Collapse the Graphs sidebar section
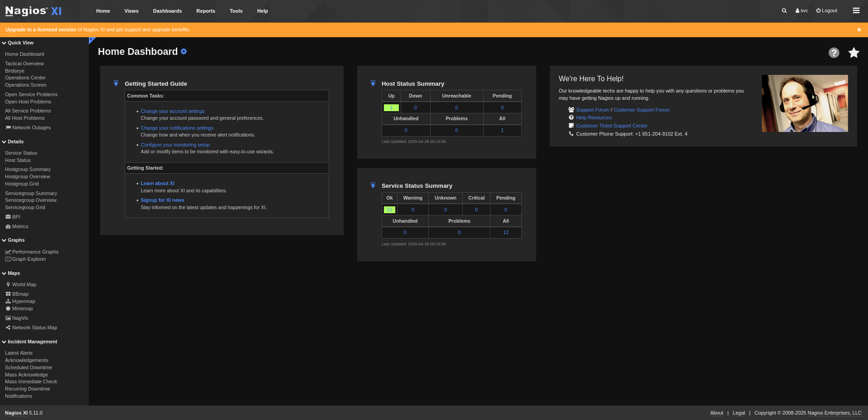The image size is (868, 420). tap(13, 240)
